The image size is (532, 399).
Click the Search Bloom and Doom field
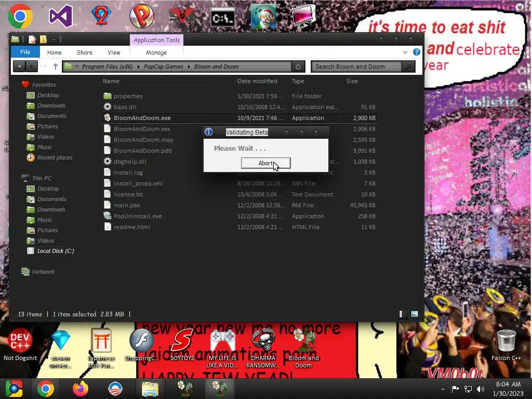coord(356,66)
